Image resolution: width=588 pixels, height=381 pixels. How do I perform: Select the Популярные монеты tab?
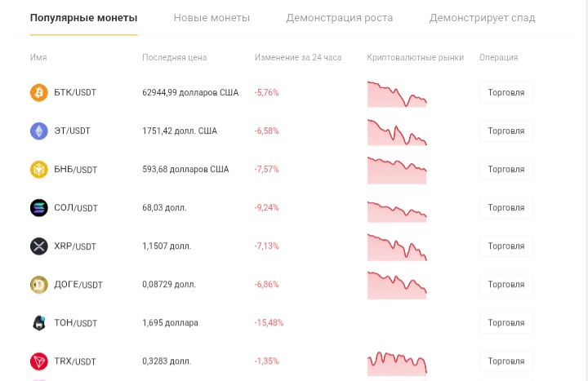tap(83, 18)
